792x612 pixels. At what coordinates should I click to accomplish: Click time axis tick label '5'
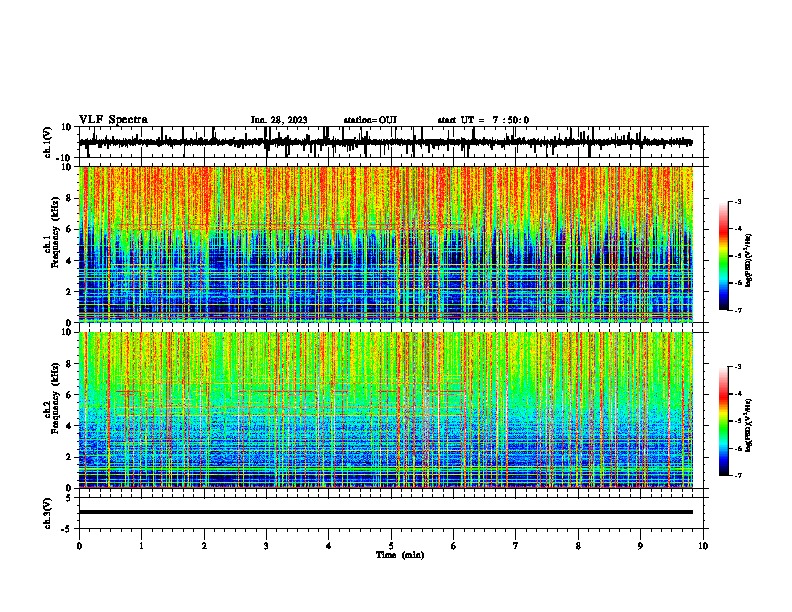pyautogui.click(x=391, y=546)
